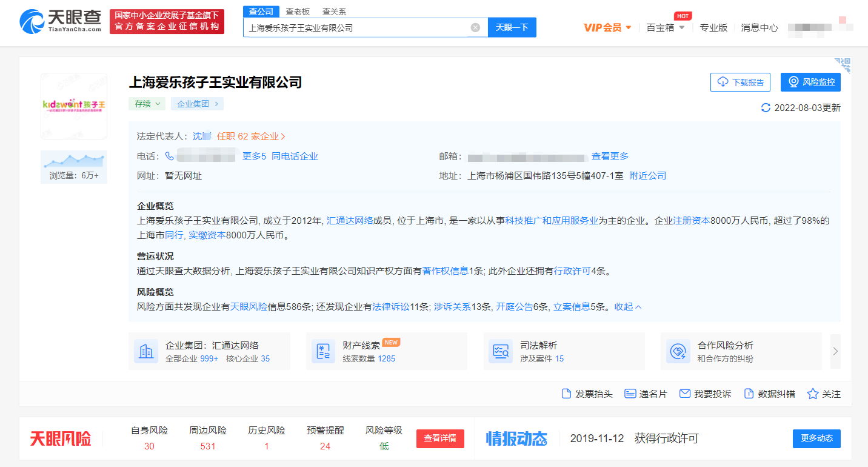Click the 发票抬头 option
This screenshot has height=467, width=868.
point(587,394)
